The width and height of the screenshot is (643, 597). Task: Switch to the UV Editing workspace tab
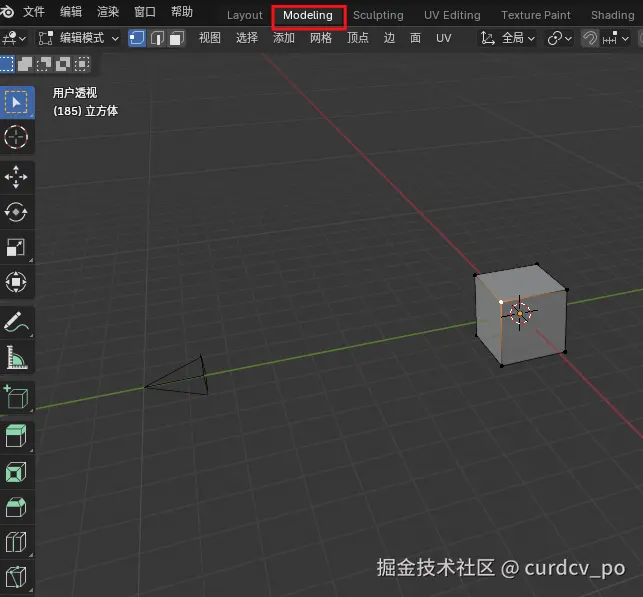[x=452, y=15]
